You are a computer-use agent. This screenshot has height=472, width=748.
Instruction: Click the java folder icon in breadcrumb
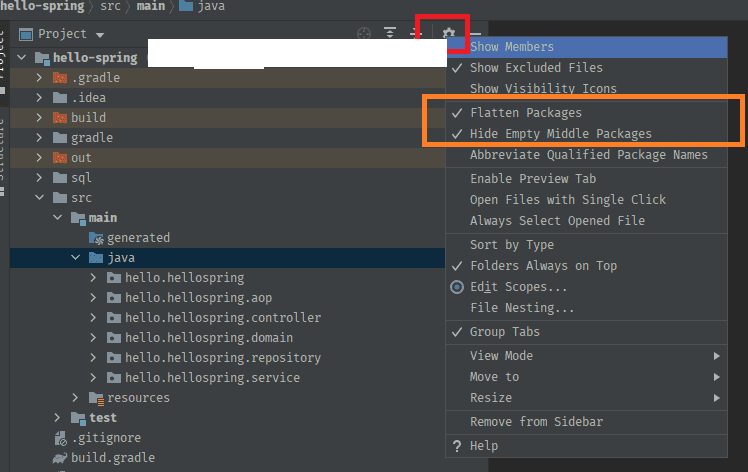coord(186,6)
